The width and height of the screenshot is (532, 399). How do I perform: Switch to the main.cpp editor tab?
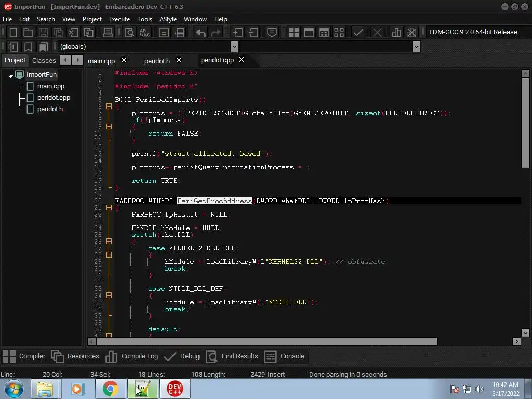(x=101, y=61)
